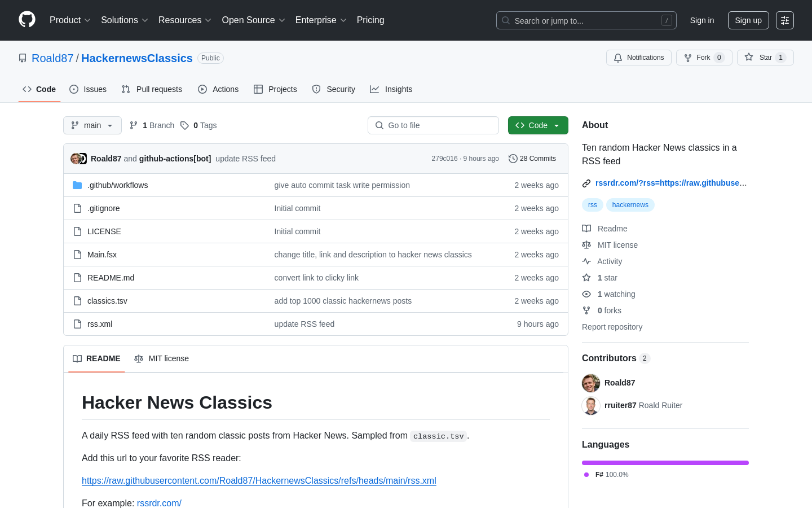The height and width of the screenshot is (508, 812).
Task: View watchers via the 1 watching link
Action: point(609,294)
